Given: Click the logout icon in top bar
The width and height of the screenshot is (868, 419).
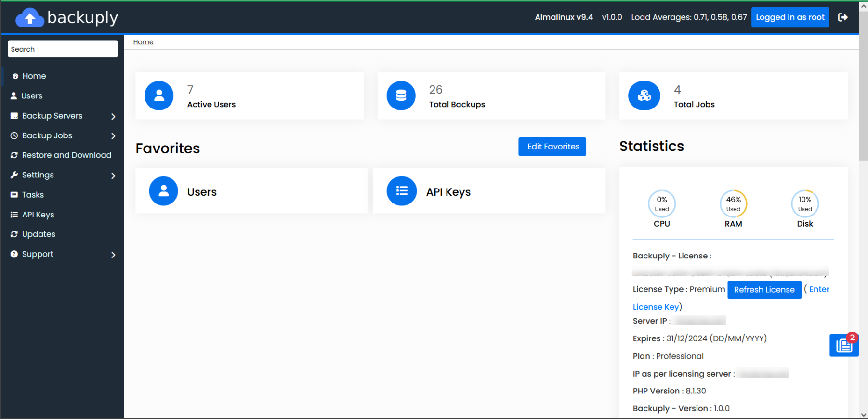Looking at the screenshot, I should [x=842, y=17].
